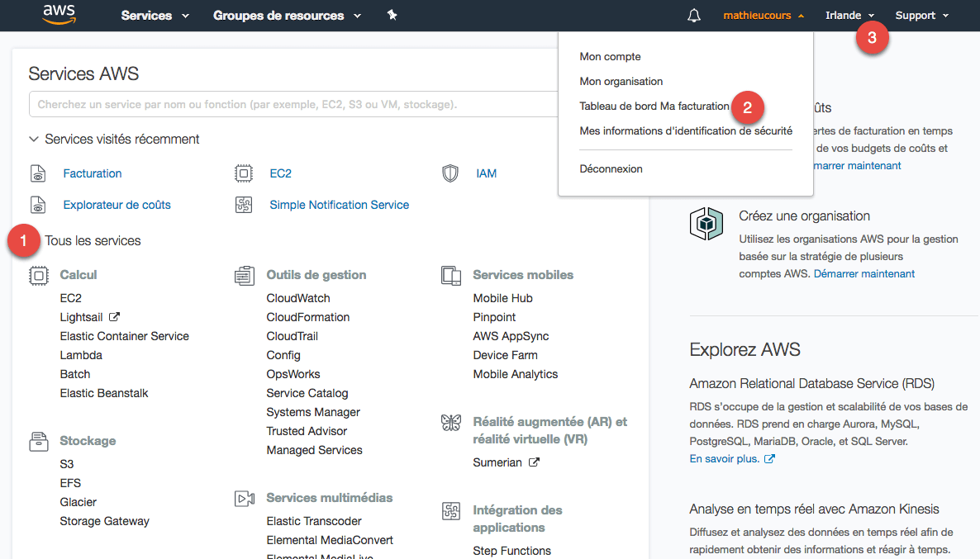This screenshot has height=559, width=980.
Task: Click the Simple Notification Service icon
Action: click(x=244, y=205)
